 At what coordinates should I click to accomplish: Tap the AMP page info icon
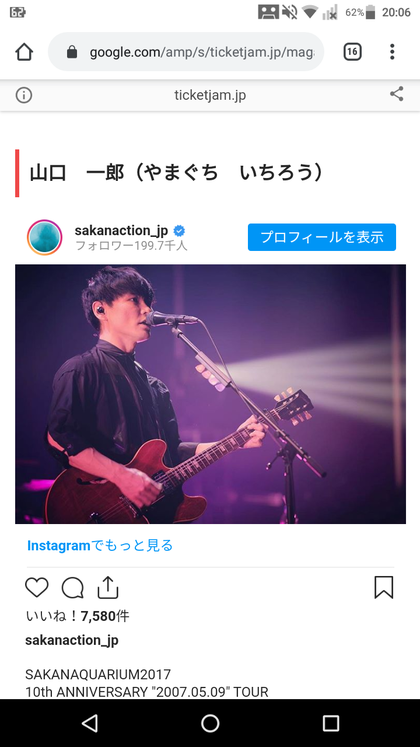(24, 95)
